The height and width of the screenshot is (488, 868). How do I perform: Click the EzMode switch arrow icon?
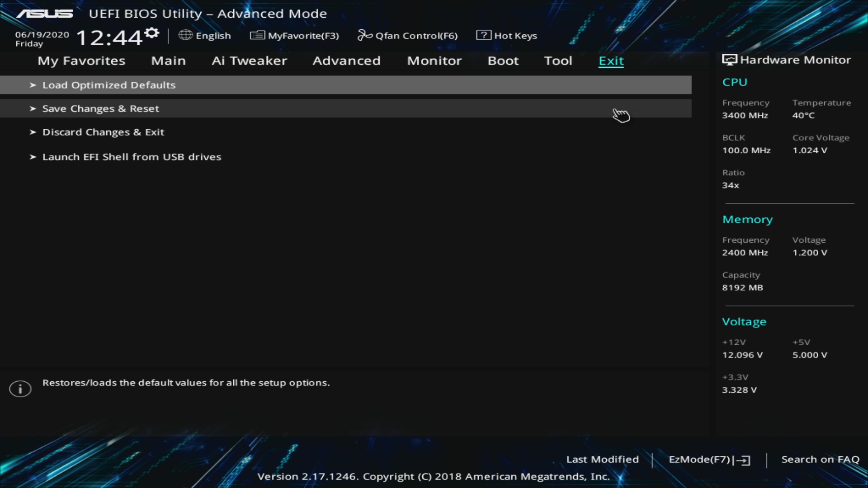click(742, 460)
